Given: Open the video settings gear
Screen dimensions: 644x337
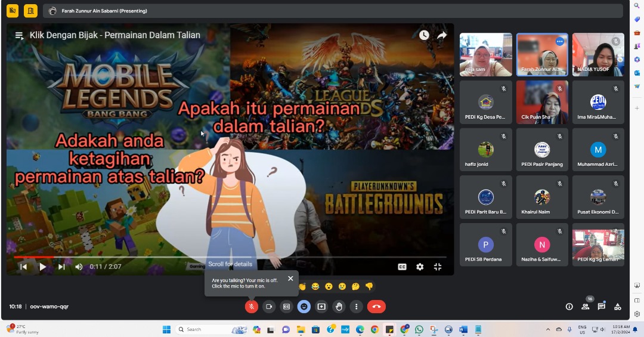Looking at the screenshot, I should tap(420, 267).
